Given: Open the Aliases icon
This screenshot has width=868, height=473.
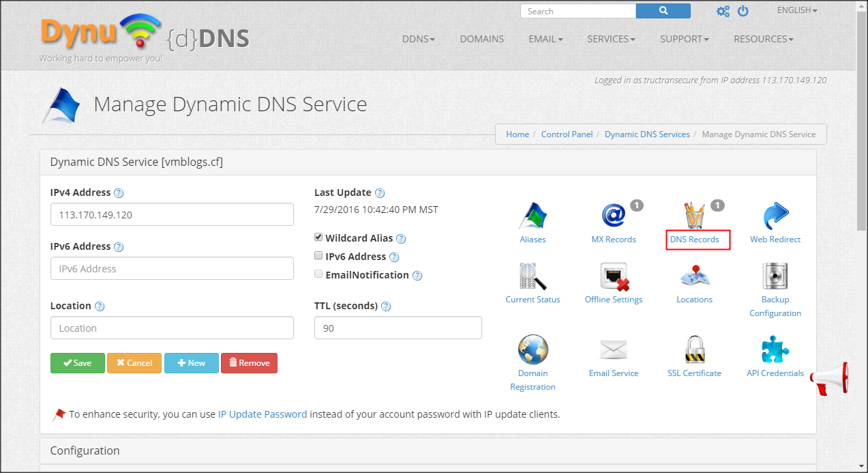Looking at the screenshot, I should click(533, 215).
